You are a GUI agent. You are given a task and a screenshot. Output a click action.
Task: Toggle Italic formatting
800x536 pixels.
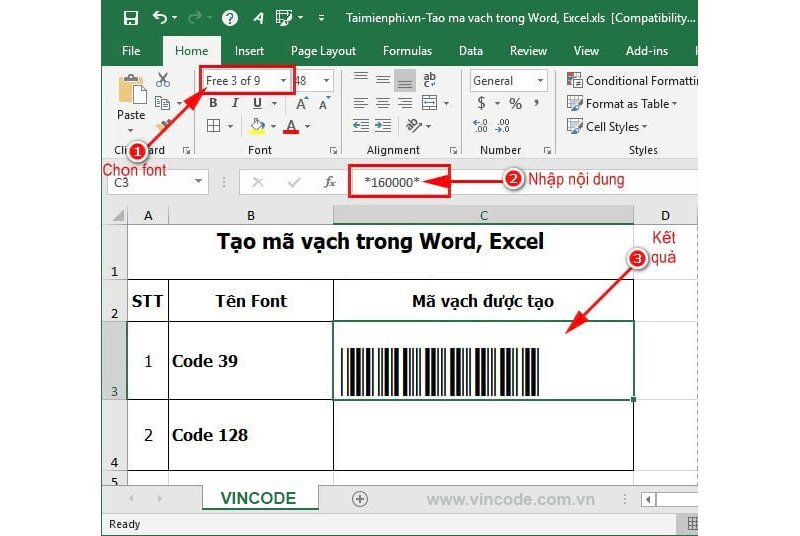[x=235, y=103]
